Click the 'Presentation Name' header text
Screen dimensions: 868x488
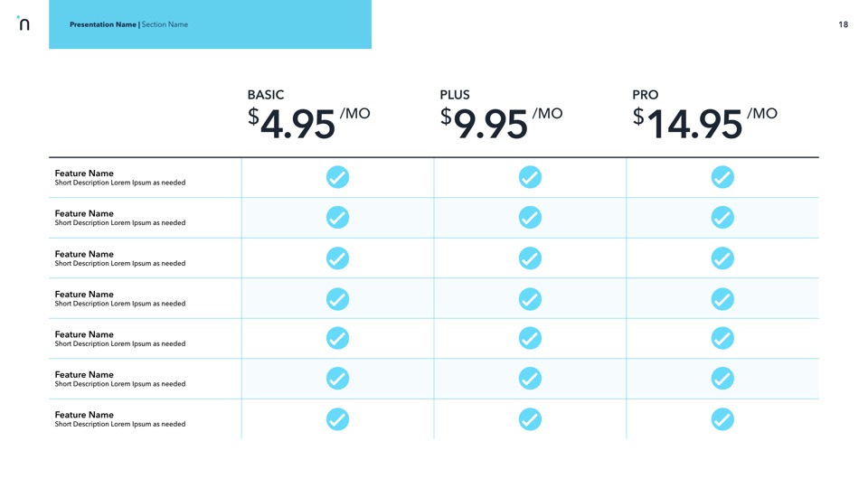[103, 24]
